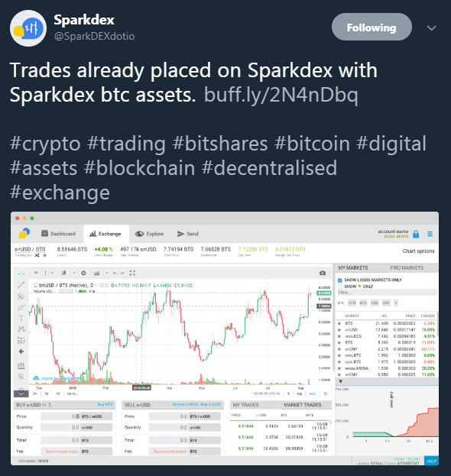Image resolution: width=451 pixels, height=476 pixels.
Task: Click the Buy Price input field
Action: [x=76, y=416]
